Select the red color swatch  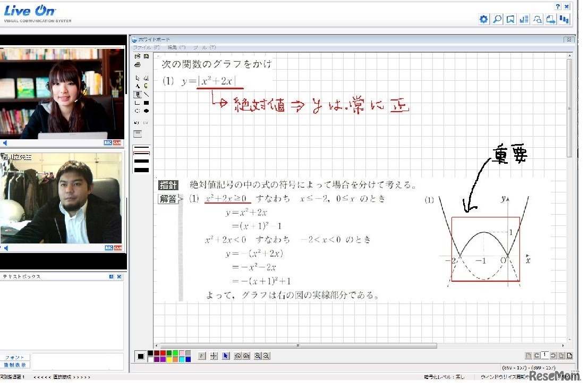tap(163, 353)
